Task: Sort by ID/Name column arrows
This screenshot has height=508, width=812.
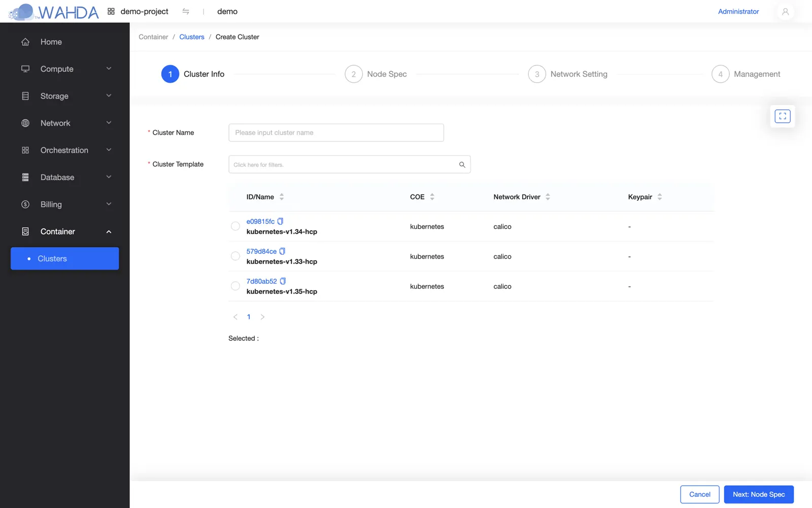Action: pyautogui.click(x=282, y=197)
